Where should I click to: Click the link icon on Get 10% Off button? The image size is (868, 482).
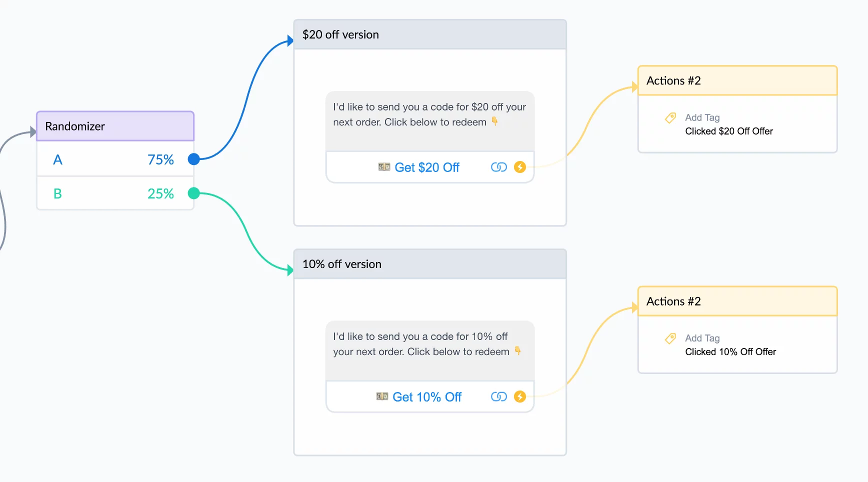point(498,396)
